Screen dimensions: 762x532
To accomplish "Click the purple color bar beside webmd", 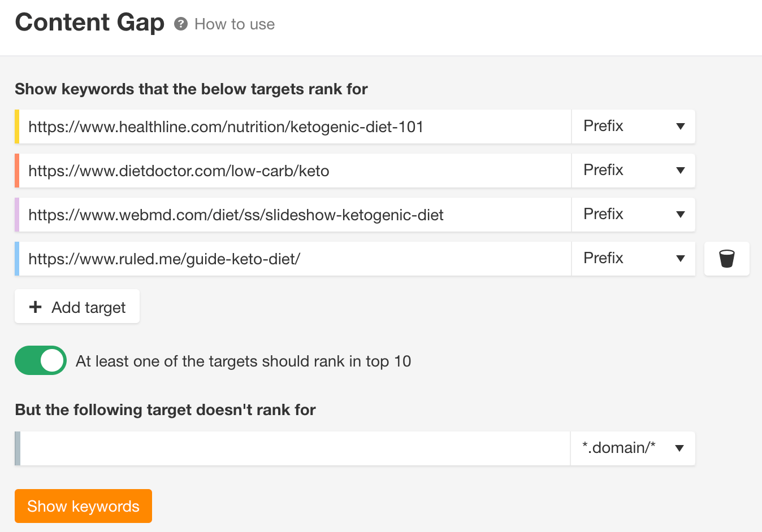I will (x=16, y=214).
